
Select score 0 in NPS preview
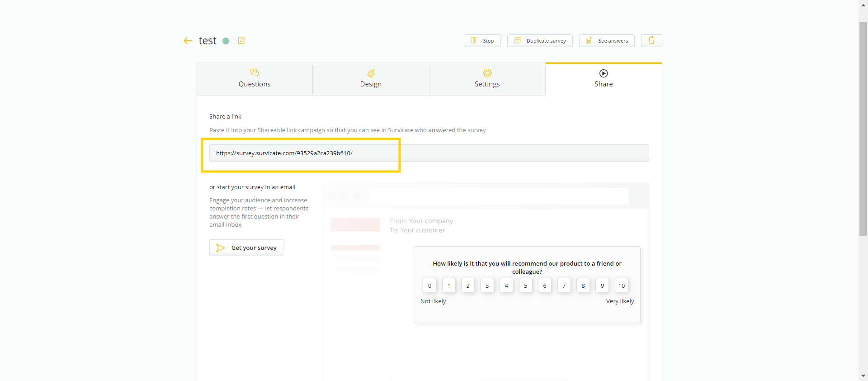(x=429, y=286)
